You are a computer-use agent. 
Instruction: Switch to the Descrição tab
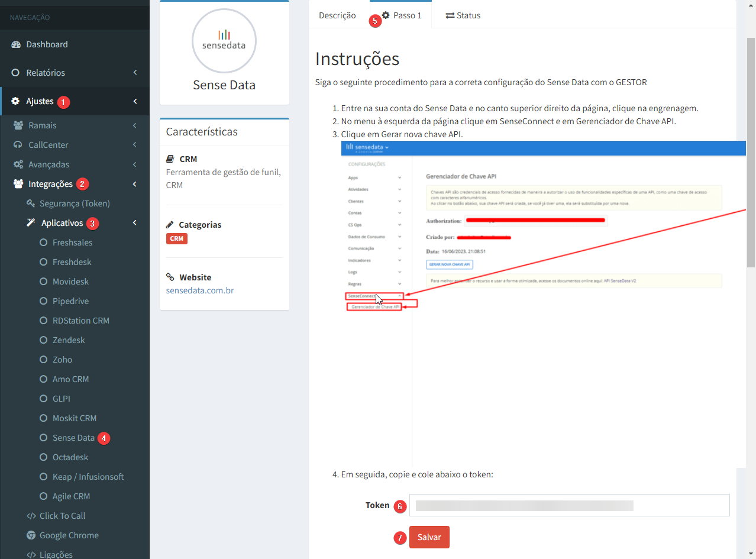pyautogui.click(x=337, y=15)
